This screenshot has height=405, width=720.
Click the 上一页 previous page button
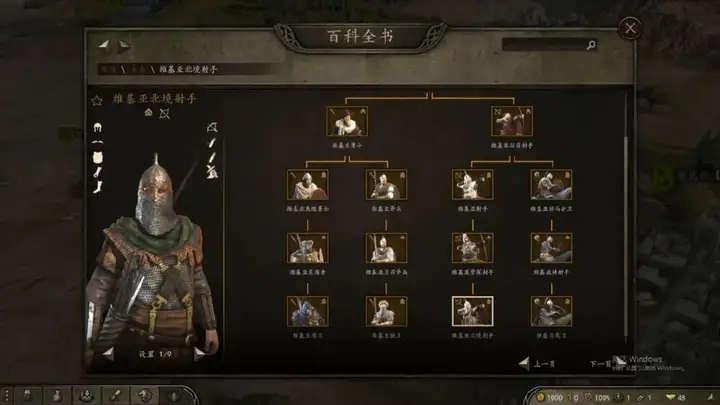[537, 364]
